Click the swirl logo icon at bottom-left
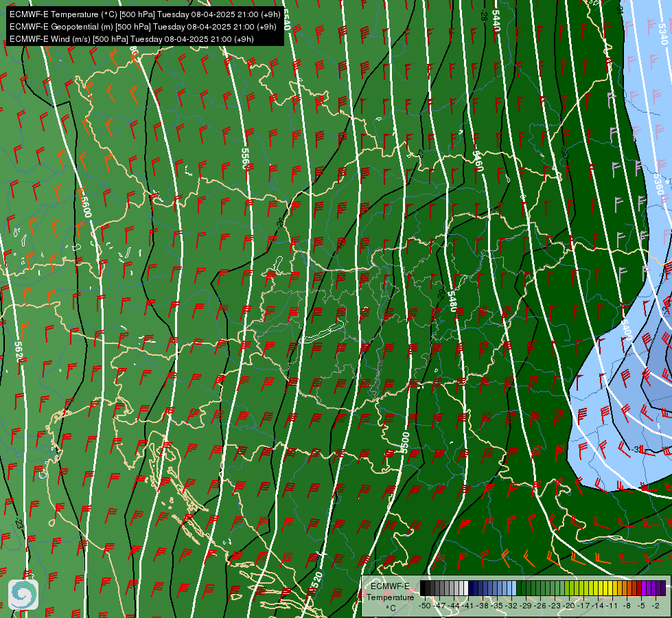 [23, 595]
